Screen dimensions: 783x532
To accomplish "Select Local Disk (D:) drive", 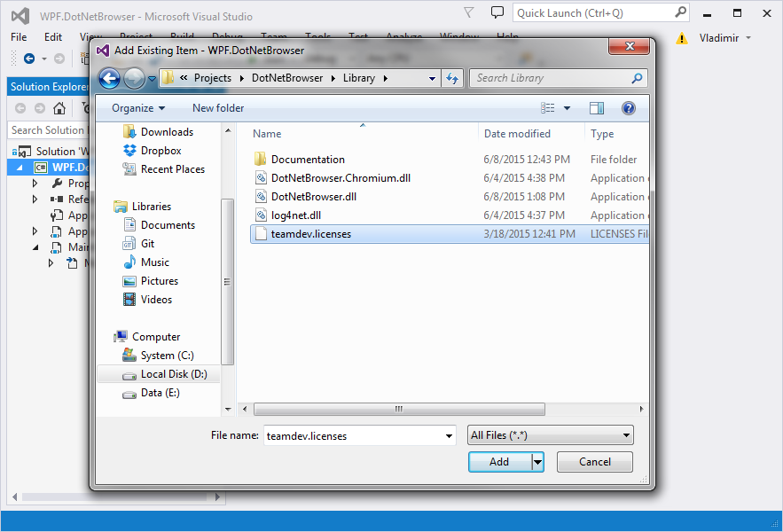I will [x=159, y=374].
